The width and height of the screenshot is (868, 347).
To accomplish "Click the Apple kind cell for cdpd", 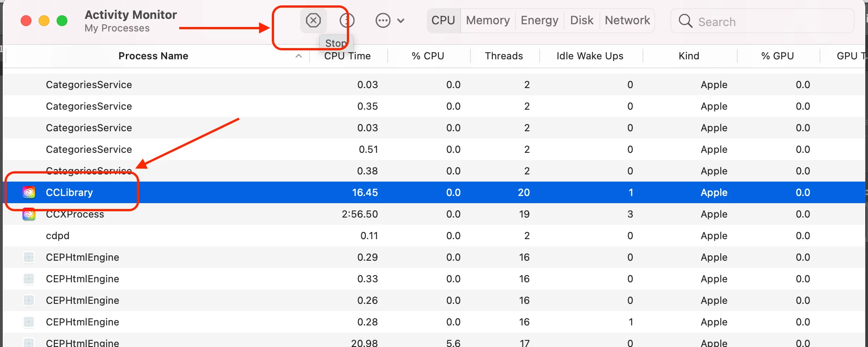I will click(x=714, y=236).
